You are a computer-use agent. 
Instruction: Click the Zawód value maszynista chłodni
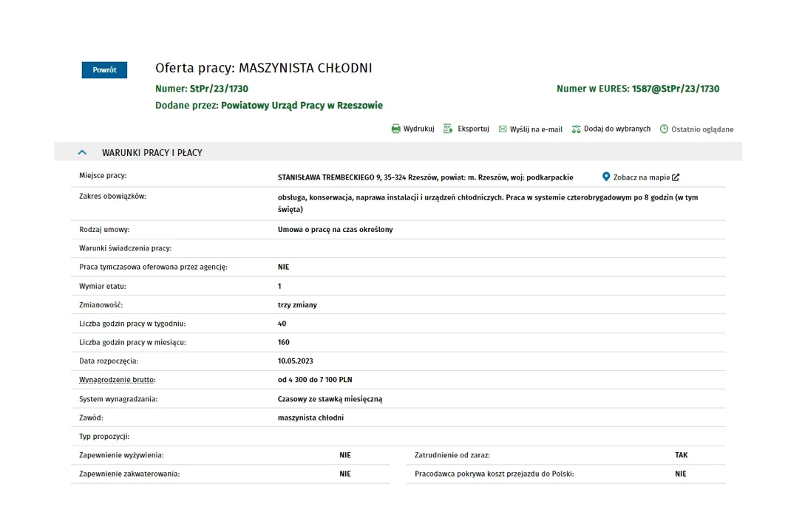(310, 417)
